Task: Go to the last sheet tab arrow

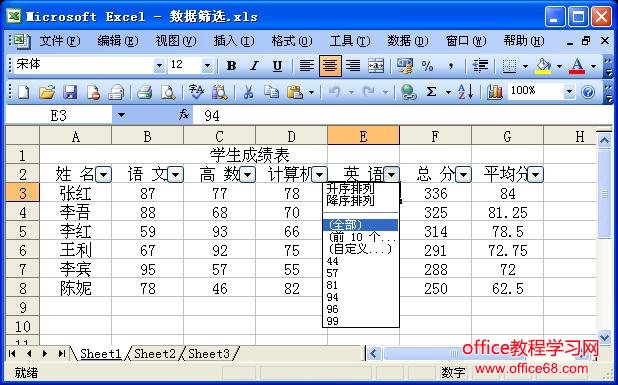Action: click(62, 353)
